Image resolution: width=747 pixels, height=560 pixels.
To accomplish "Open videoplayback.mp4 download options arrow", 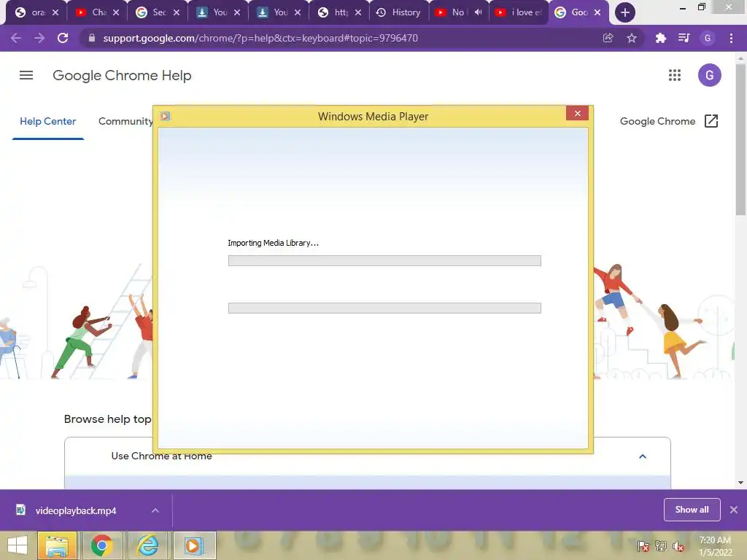I will (155, 510).
